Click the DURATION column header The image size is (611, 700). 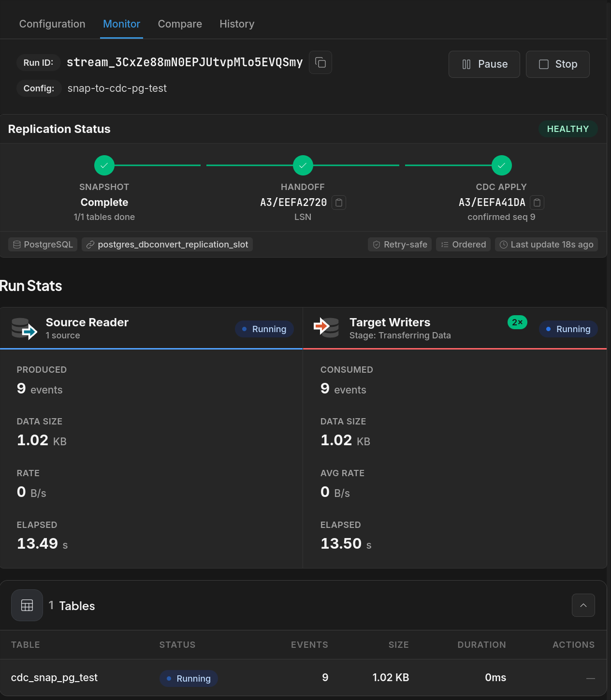tap(482, 645)
